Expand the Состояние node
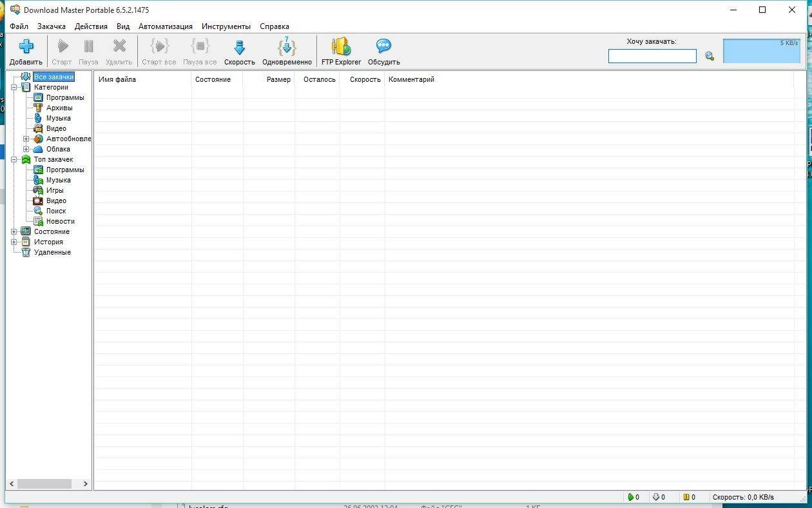Screen dimensions: 812x508 (x=14, y=231)
